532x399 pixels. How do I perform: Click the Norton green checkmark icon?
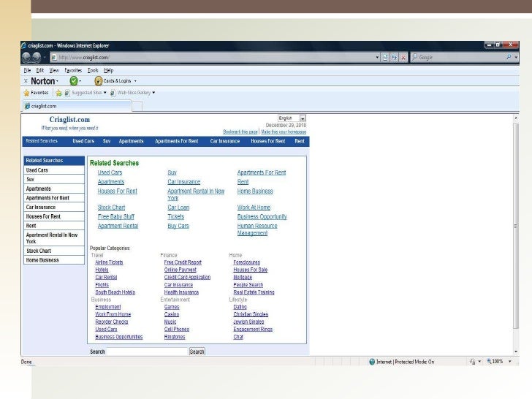coord(74,80)
